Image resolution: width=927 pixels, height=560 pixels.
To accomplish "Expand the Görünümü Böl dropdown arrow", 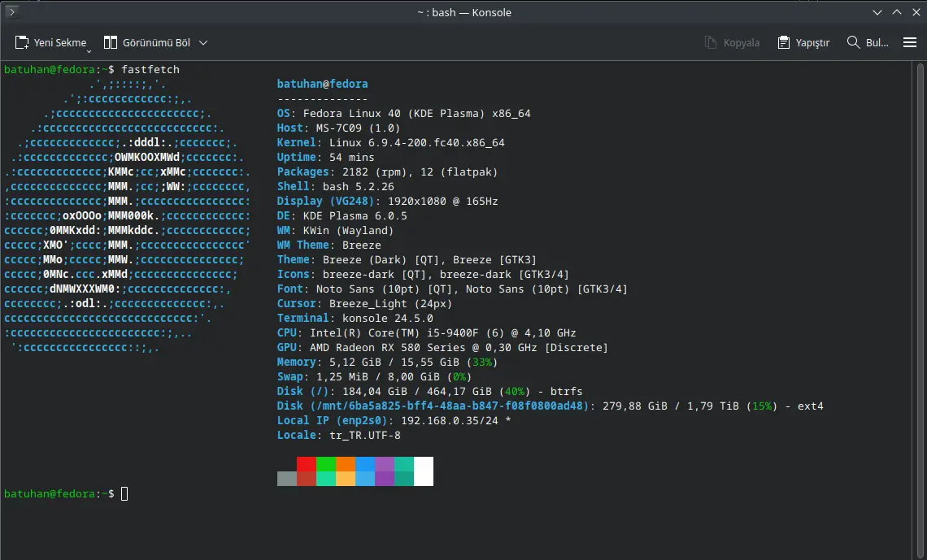I will 203,42.
